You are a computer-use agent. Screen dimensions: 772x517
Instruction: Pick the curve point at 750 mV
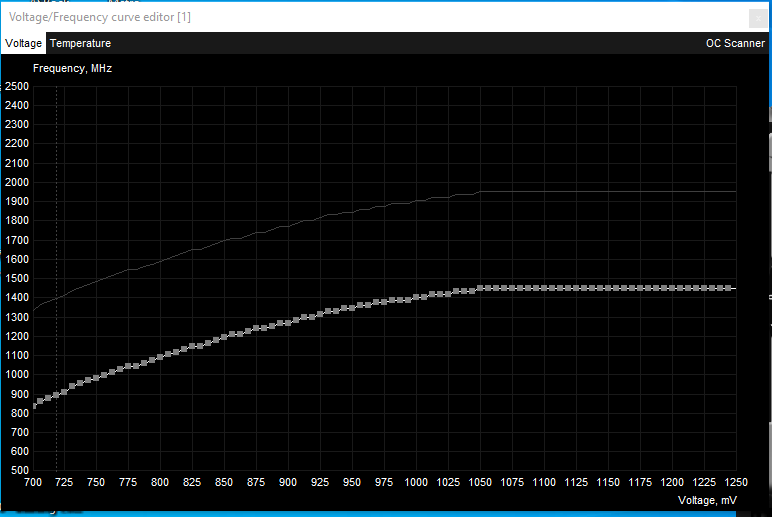click(96, 378)
